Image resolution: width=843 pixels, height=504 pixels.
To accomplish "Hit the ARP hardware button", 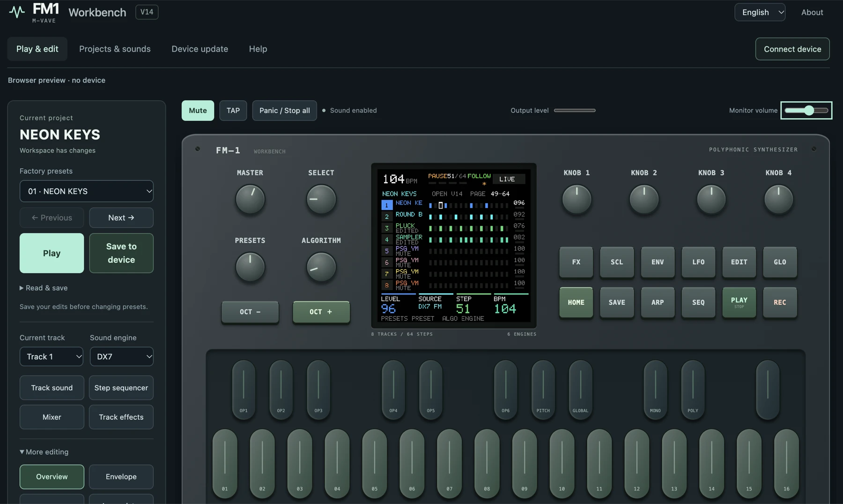I will 658,303.
